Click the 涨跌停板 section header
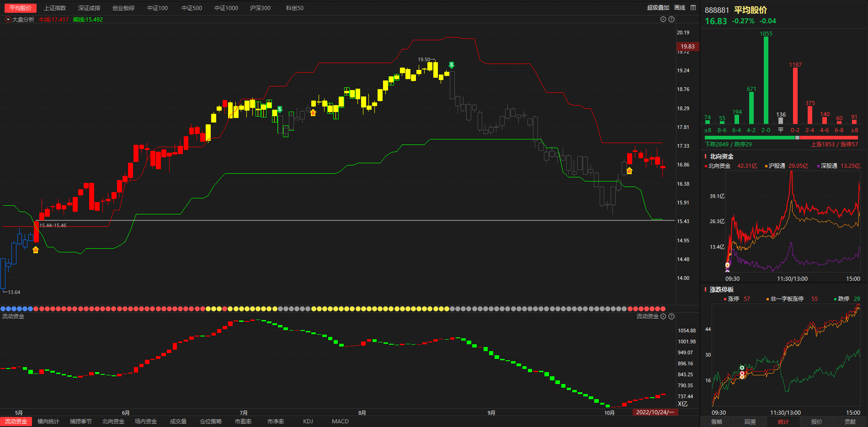Image resolution: width=868 pixels, height=427 pixels. tap(721, 290)
